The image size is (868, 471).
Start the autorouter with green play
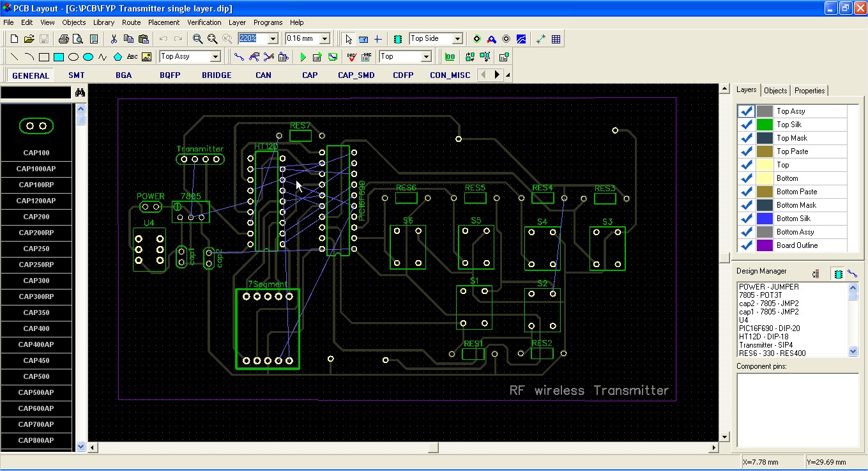(x=303, y=57)
